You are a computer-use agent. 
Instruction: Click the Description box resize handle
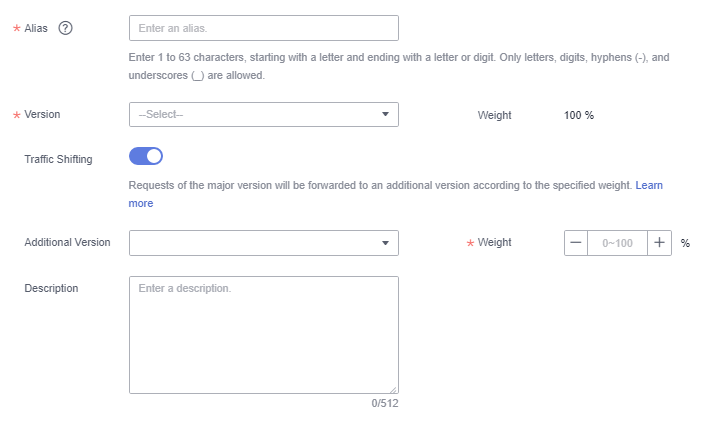click(393, 389)
